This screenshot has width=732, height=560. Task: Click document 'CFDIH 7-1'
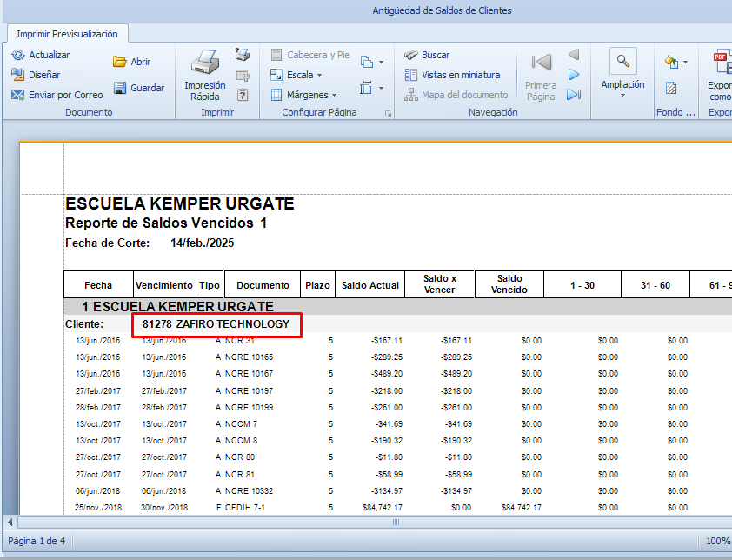(244, 507)
